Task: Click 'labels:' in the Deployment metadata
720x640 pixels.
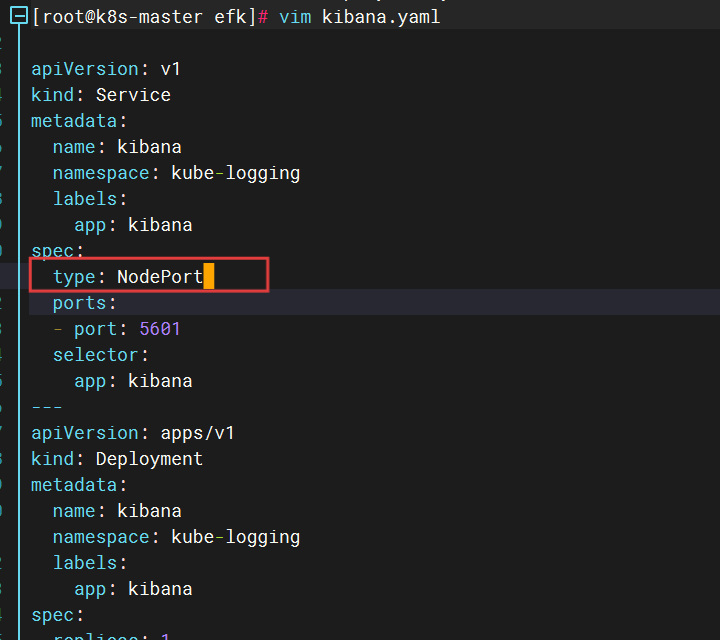Action: click(90, 563)
